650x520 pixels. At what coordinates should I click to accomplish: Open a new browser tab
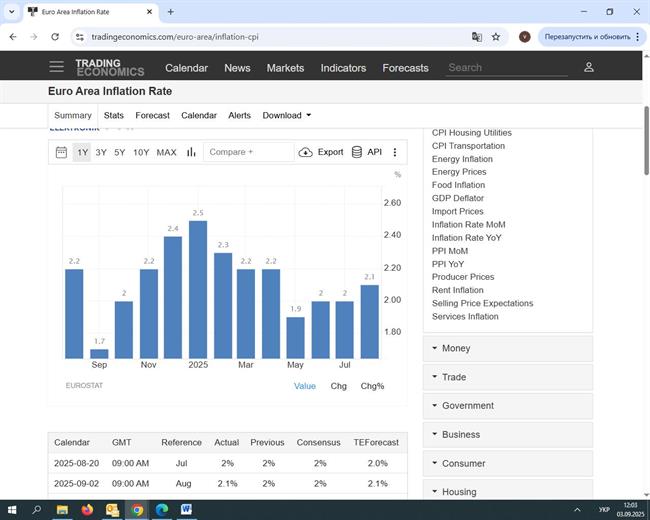point(170,12)
